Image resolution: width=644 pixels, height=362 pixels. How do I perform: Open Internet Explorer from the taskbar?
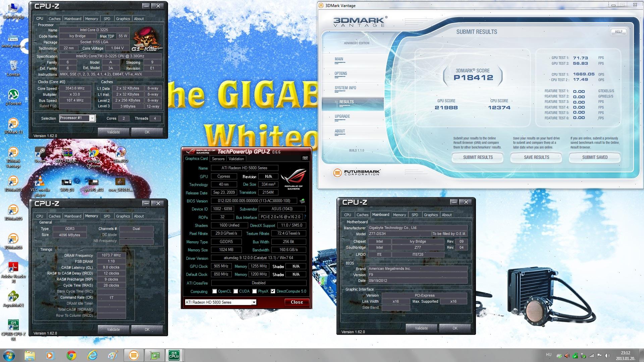coord(92,355)
